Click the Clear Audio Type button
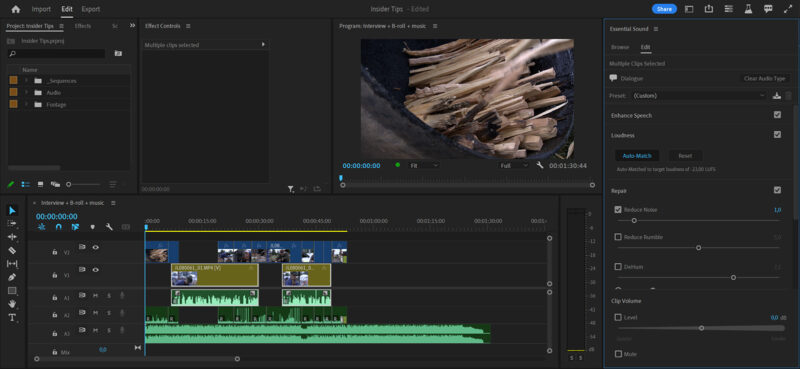This screenshot has height=369, width=800. point(764,79)
